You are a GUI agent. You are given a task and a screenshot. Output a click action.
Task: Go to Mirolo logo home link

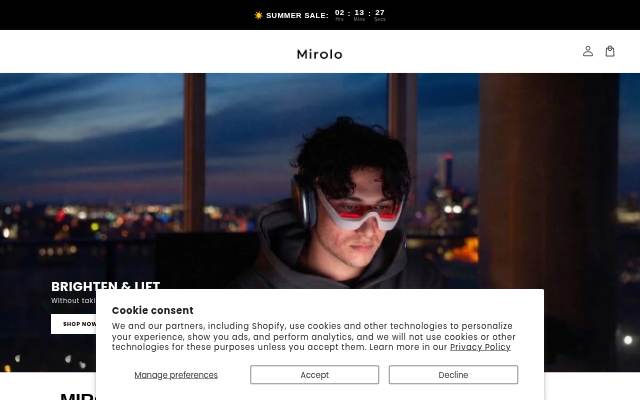(320, 54)
